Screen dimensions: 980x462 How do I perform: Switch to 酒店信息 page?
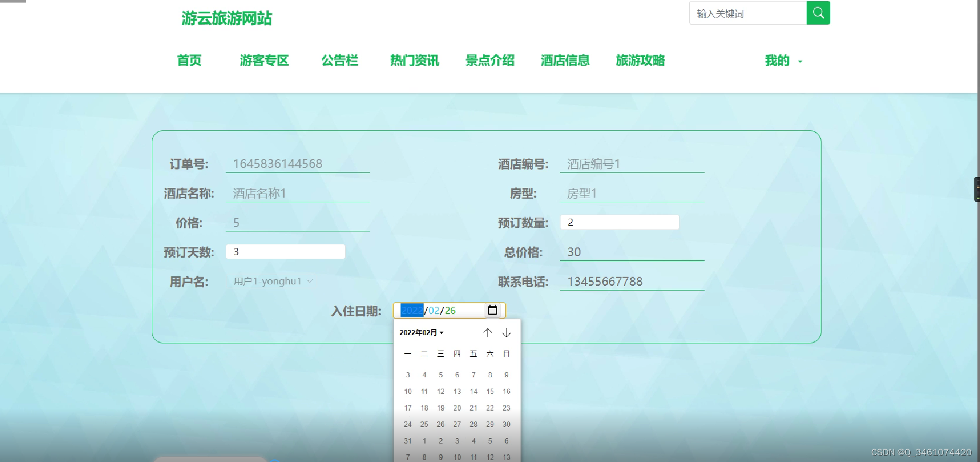coord(565,61)
